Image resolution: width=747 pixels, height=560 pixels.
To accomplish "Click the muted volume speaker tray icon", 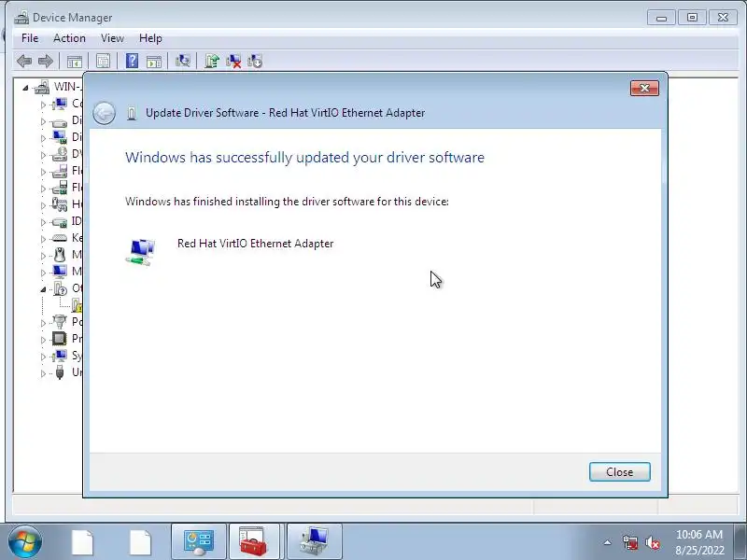I will pos(652,542).
